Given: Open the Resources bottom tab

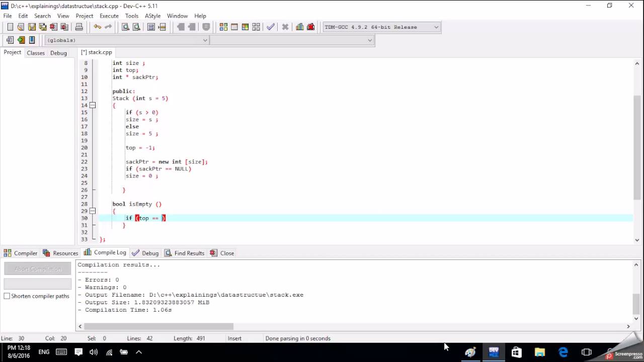Looking at the screenshot, I should pos(60,253).
